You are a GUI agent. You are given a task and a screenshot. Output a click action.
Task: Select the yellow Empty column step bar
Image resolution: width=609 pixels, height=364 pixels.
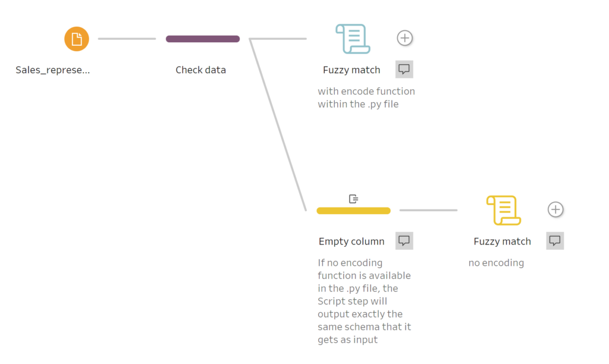pos(353,211)
